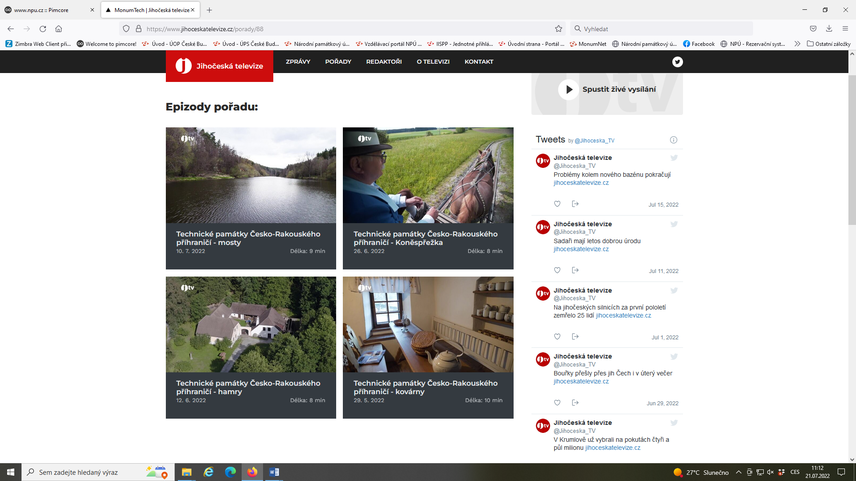Show hidden system tray icons

coord(738,472)
